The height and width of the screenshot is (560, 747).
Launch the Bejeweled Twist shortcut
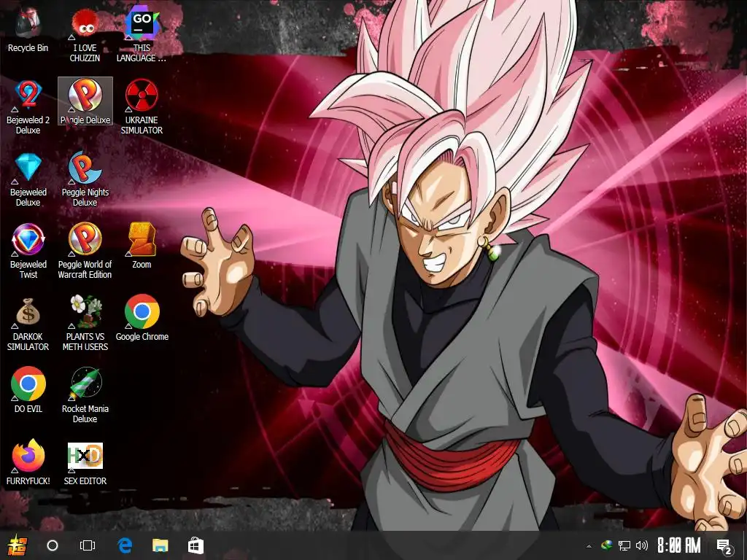click(x=28, y=252)
